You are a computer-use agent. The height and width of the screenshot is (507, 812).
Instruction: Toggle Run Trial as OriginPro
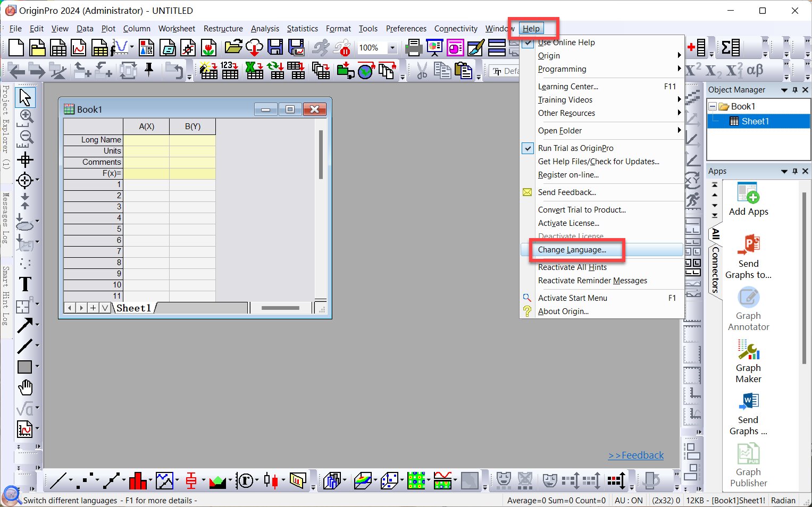point(575,148)
